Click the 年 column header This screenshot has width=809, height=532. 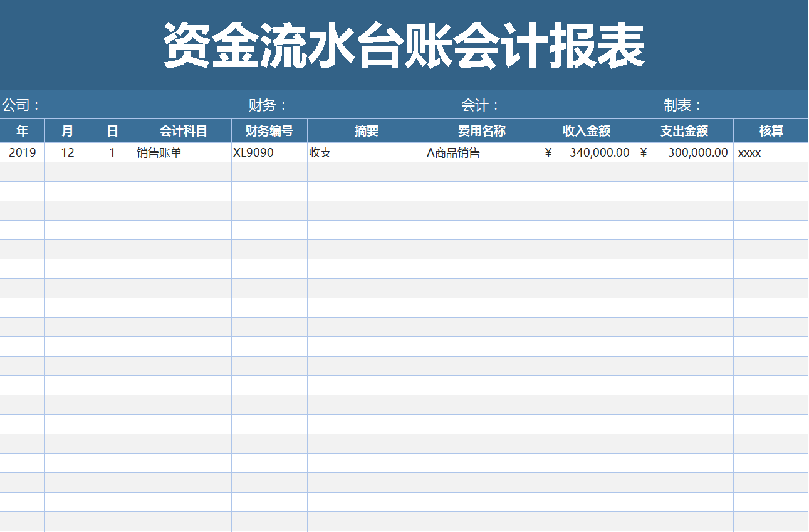click(x=23, y=131)
